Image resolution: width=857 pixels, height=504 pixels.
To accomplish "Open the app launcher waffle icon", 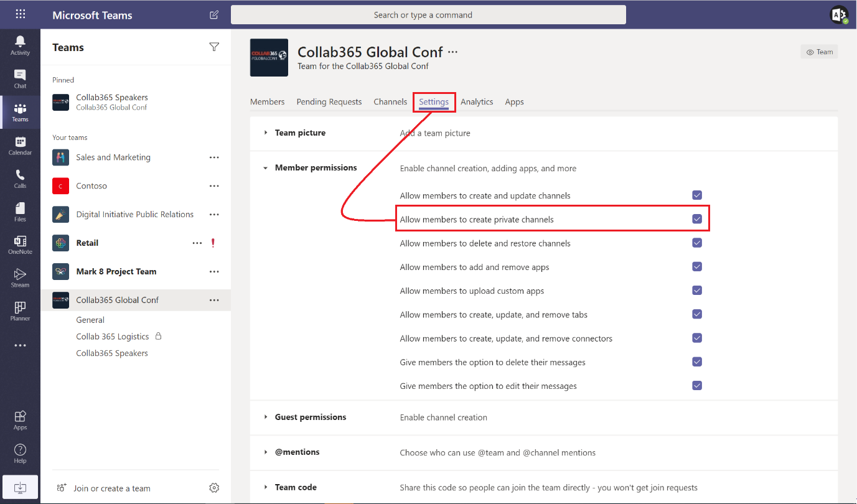I will tap(20, 14).
